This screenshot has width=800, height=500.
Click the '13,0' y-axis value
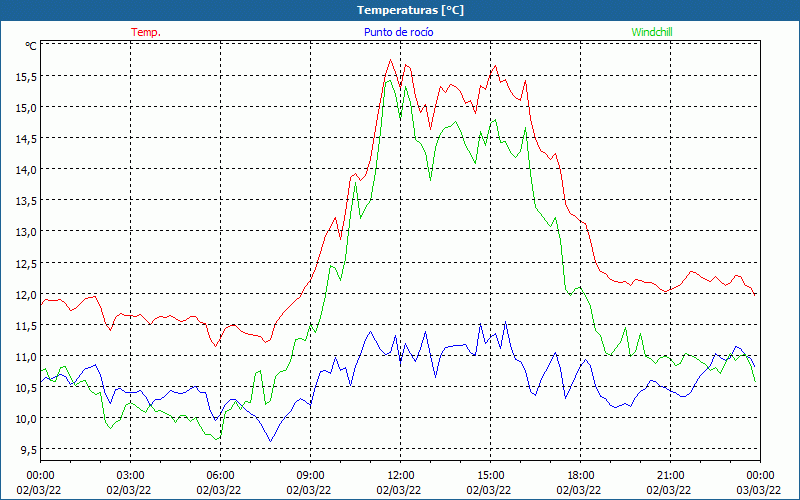tap(26, 232)
